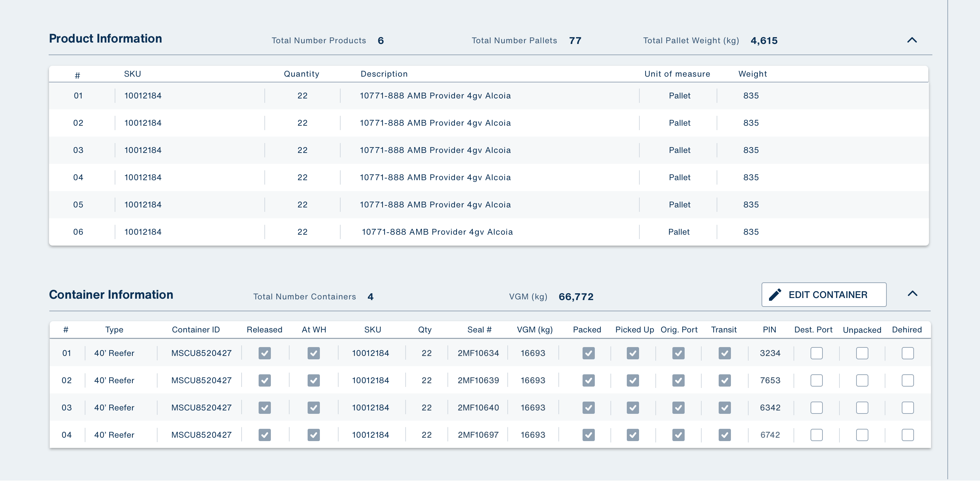Click the Edit Container button

pos(823,294)
